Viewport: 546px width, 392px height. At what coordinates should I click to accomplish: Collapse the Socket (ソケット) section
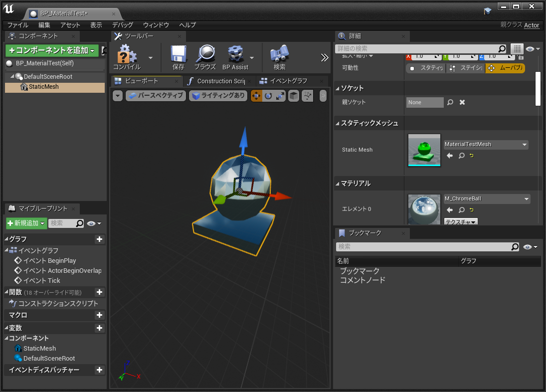coord(338,88)
